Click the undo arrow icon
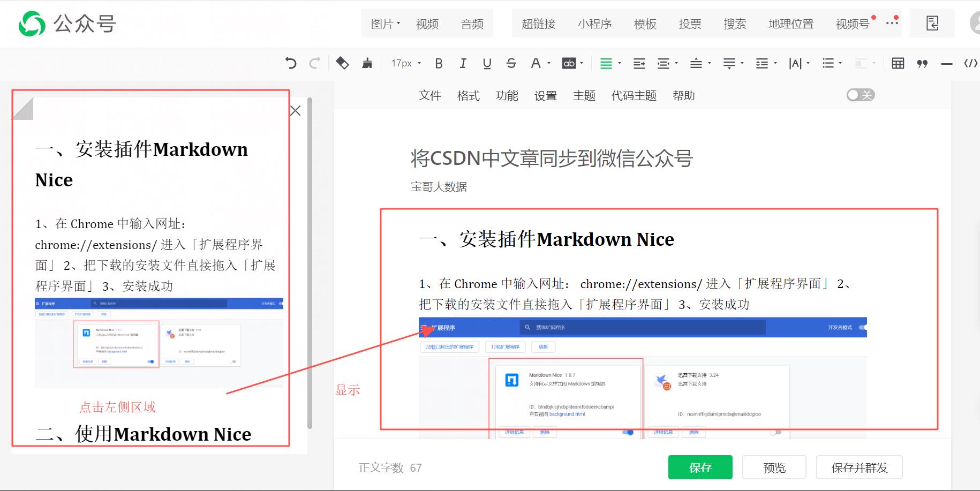Viewport: 980px width, 491px height. (291, 63)
